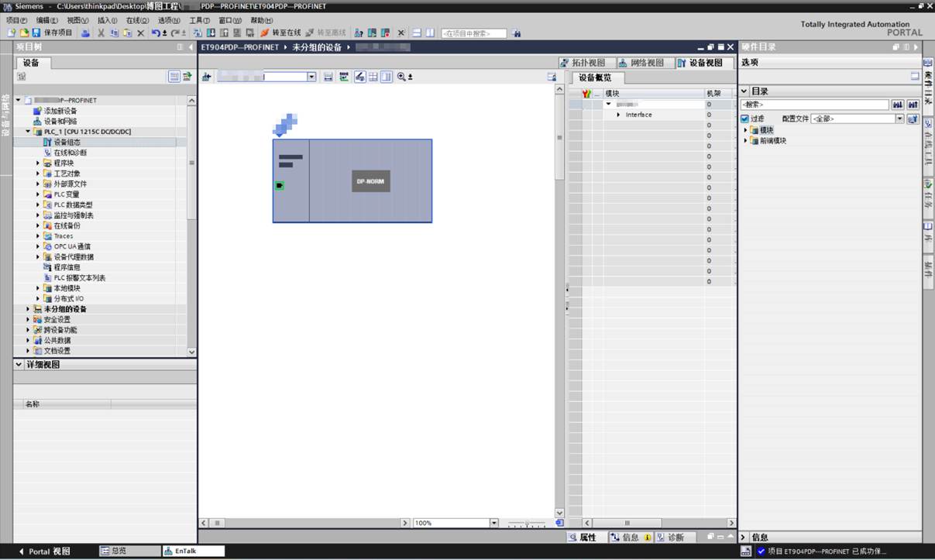Screen dimensions: 935x560
Task: Collapse the PLC_1 CPU 1215C tree node
Action: coord(29,132)
